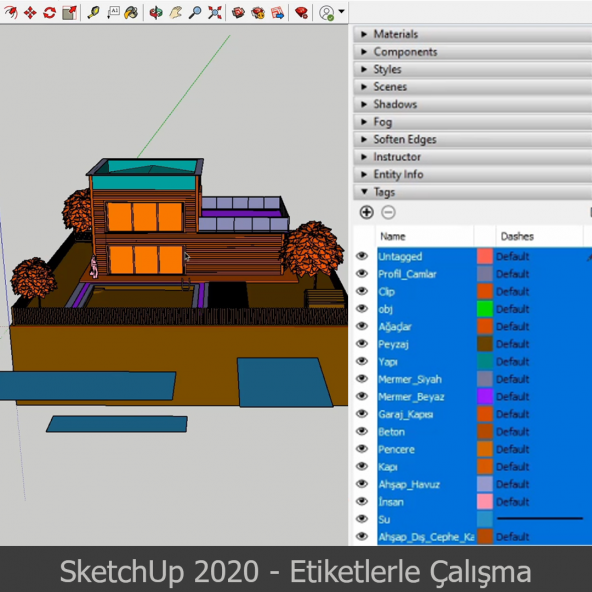Expand the Styles panel
The image size is (592, 592).
(473, 69)
